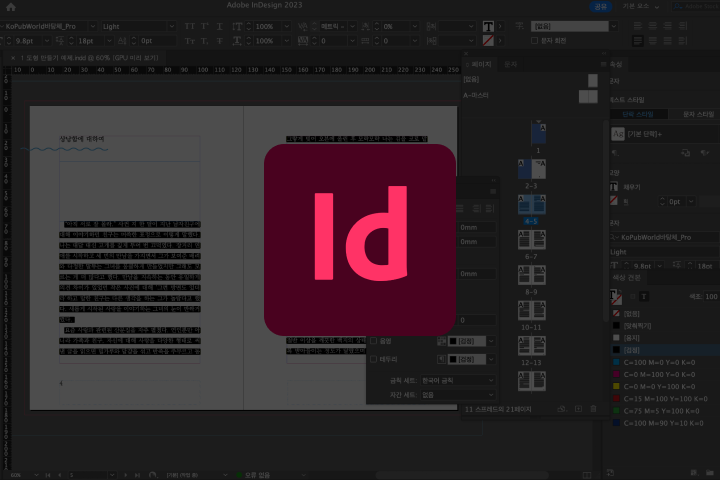Apply Superscript formatting icon
The image size is (720, 480).
click(x=205, y=26)
